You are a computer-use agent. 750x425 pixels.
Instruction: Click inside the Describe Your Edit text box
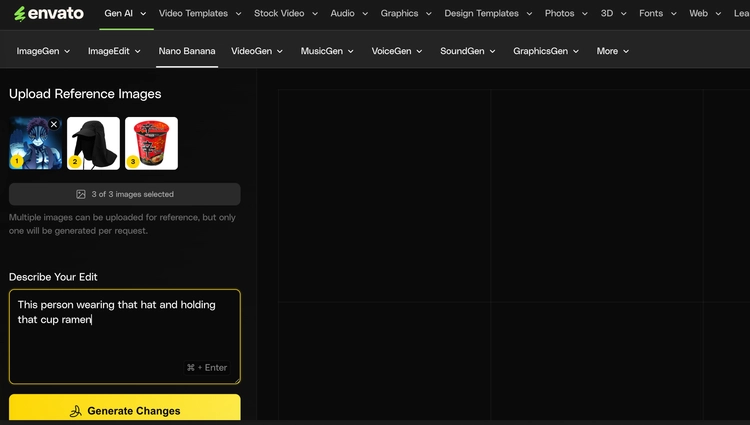click(x=125, y=337)
